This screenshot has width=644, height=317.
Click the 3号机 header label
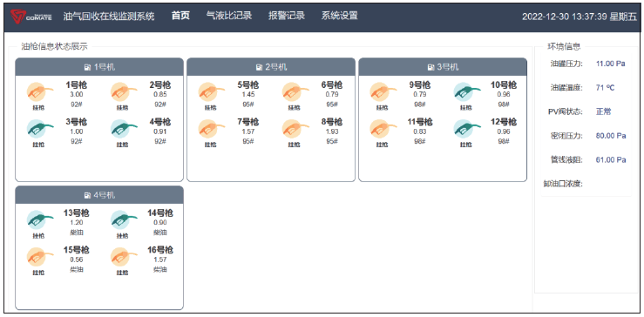[448, 67]
